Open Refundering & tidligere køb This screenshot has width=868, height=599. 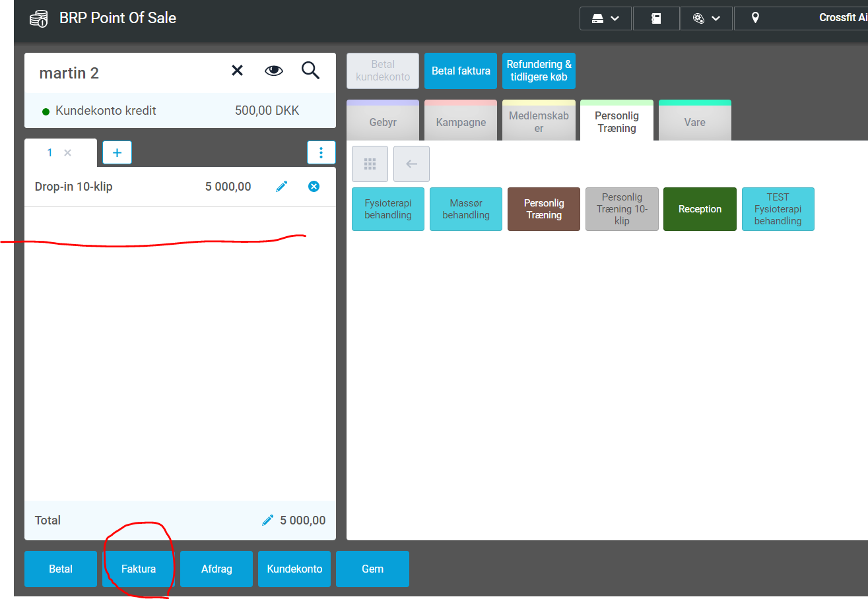pyautogui.click(x=539, y=71)
